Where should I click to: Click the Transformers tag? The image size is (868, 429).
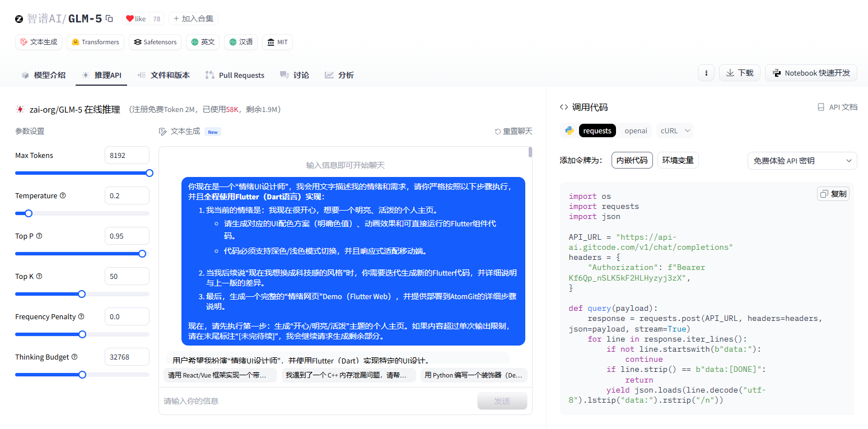[x=95, y=42]
